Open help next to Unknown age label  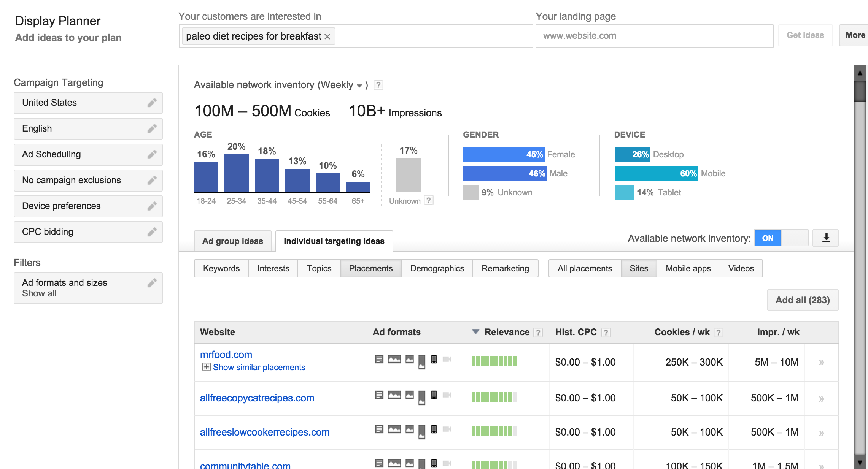coord(429,200)
